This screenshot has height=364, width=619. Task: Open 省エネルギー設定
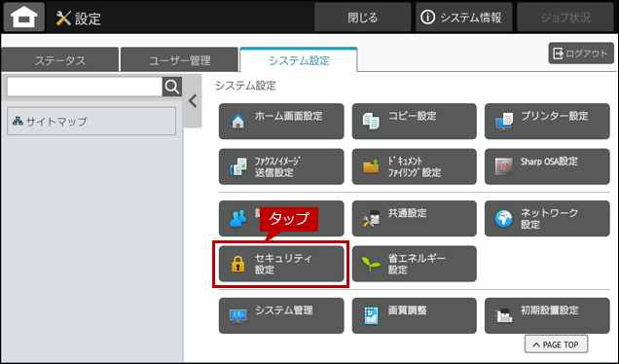[x=414, y=264]
